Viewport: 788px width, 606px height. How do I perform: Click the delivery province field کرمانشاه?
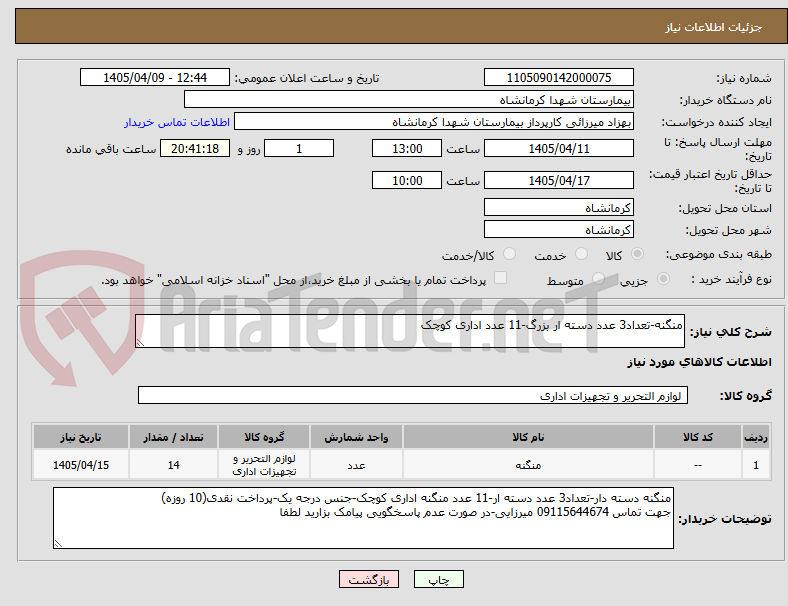[559, 208]
